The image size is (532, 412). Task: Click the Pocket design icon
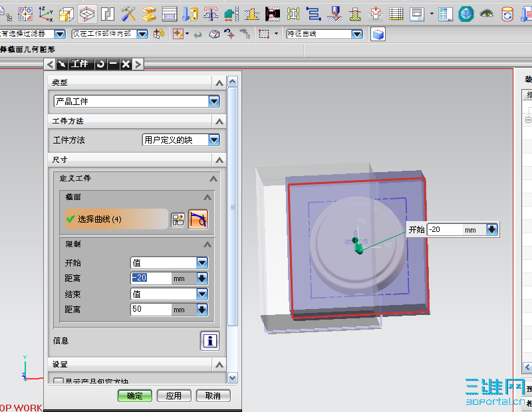coord(376,14)
